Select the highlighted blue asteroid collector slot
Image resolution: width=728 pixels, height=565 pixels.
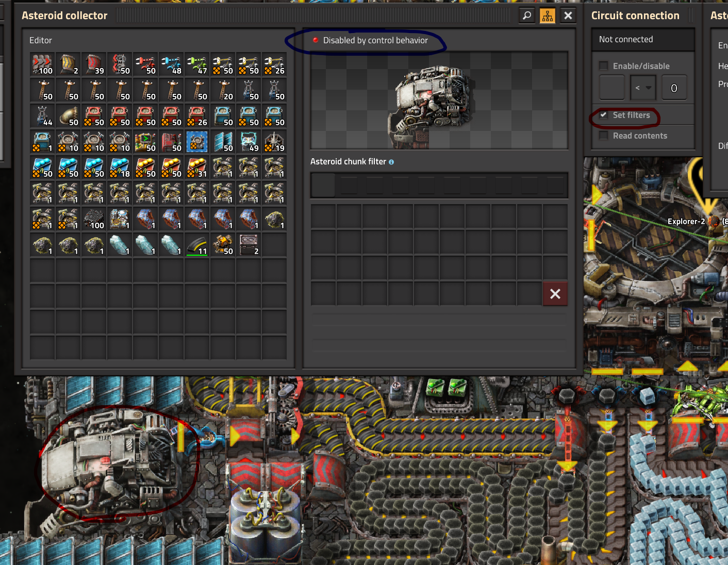tap(197, 142)
